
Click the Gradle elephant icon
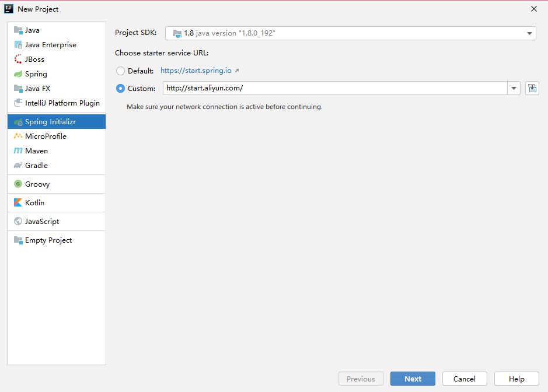tap(18, 166)
